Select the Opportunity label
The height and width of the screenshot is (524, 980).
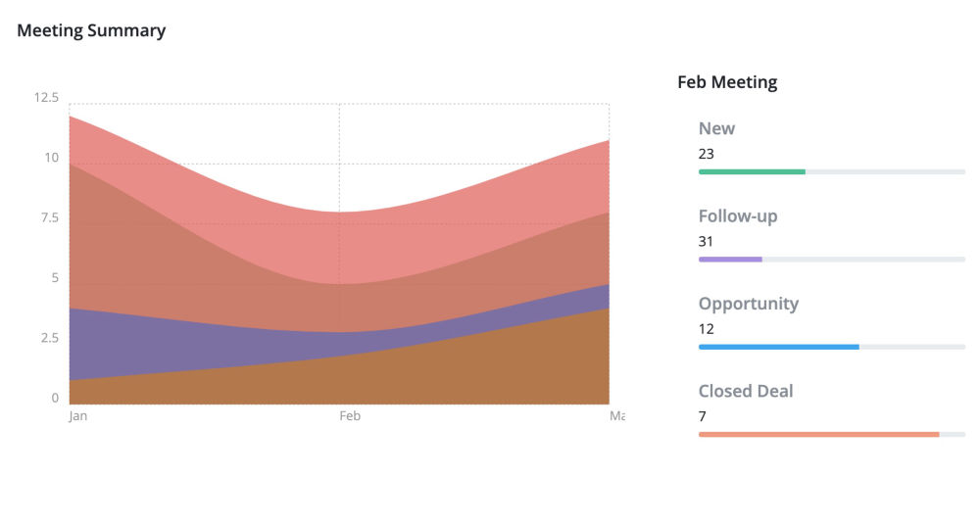(x=749, y=303)
